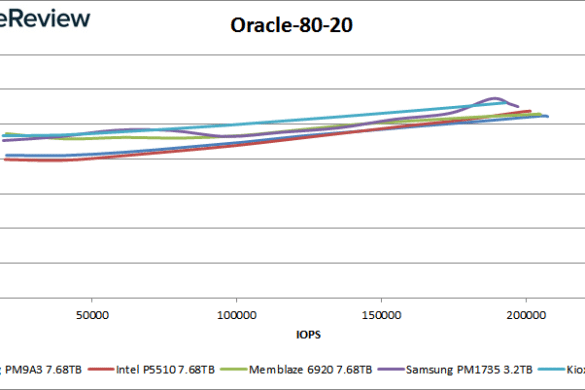This screenshot has width=585, height=390.
Task: Click the 100000 axis label
Action: tap(237, 315)
